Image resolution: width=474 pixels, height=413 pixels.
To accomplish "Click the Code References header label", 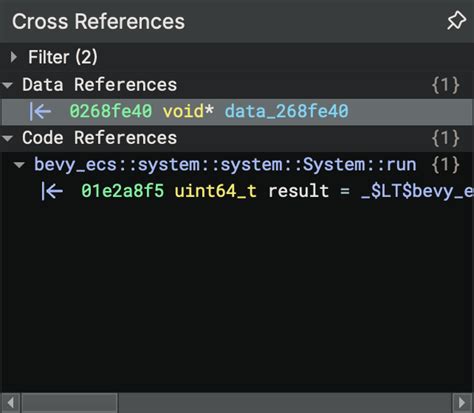I will (99, 138).
